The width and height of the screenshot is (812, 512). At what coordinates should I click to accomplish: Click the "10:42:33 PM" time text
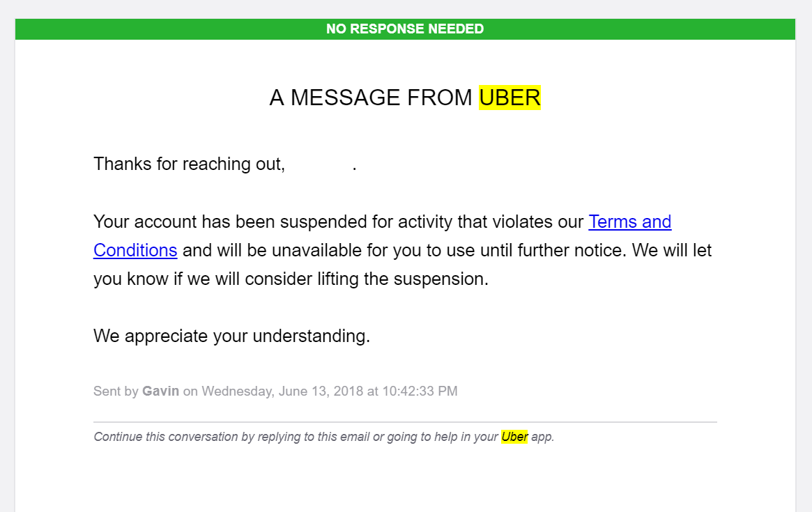point(420,391)
